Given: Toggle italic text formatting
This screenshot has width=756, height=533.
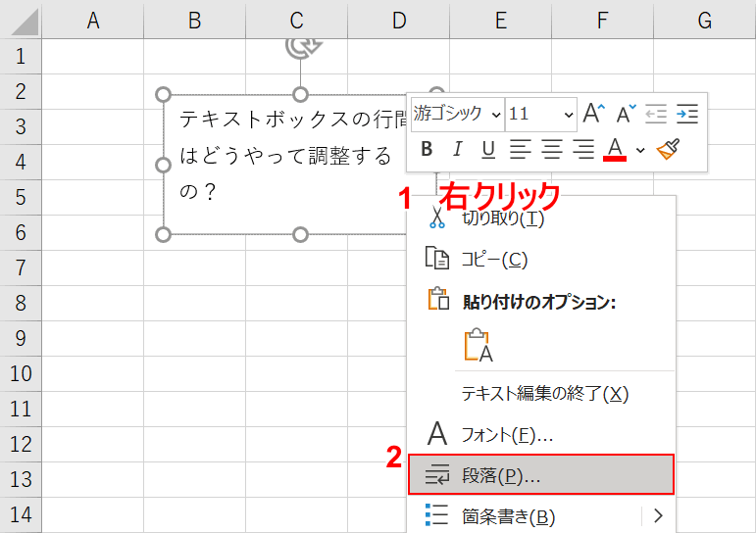Looking at the screenshot, I should pyautogui.click(x=457, y=149).
